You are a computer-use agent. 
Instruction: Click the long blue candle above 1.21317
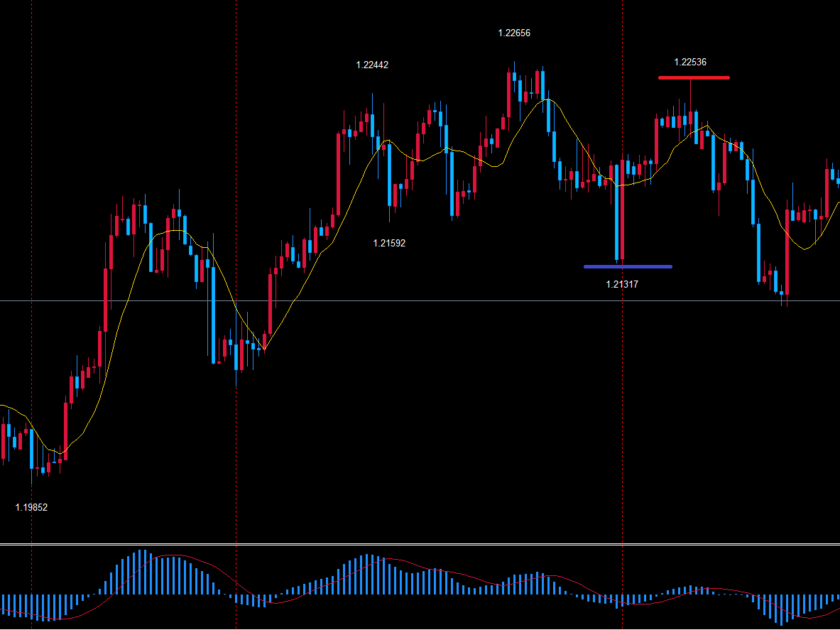point(620,220)
